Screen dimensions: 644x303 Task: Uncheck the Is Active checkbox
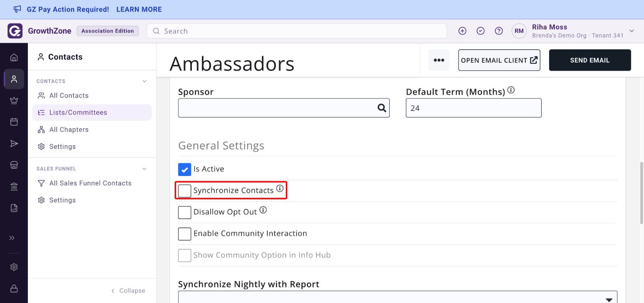[x=184, y=169]
